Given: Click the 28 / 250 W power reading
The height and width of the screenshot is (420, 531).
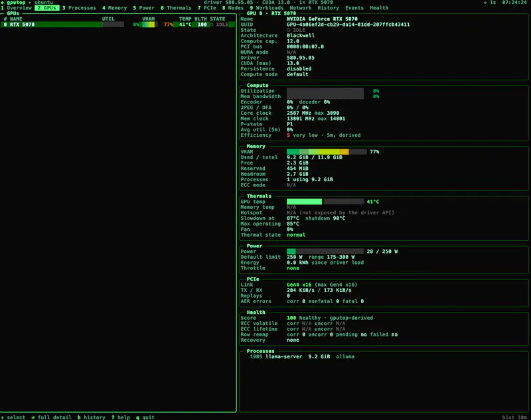Looking at the screenshot, I should [x=382, y=251].
